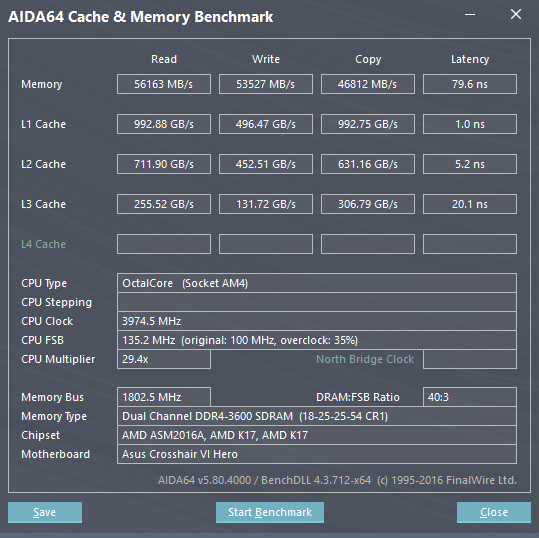Screen dimensions: 539x538
Task: Select the Memory Read result field
Action: 164,84
